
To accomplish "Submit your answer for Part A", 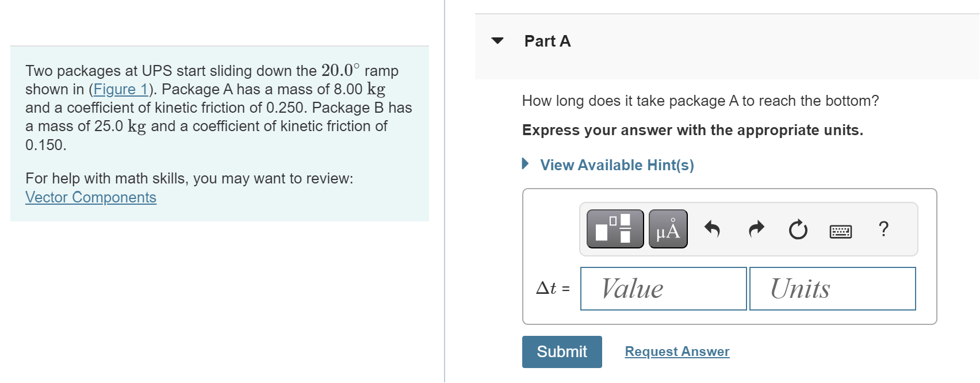I will pyautogui.click(x=561, y=351).
